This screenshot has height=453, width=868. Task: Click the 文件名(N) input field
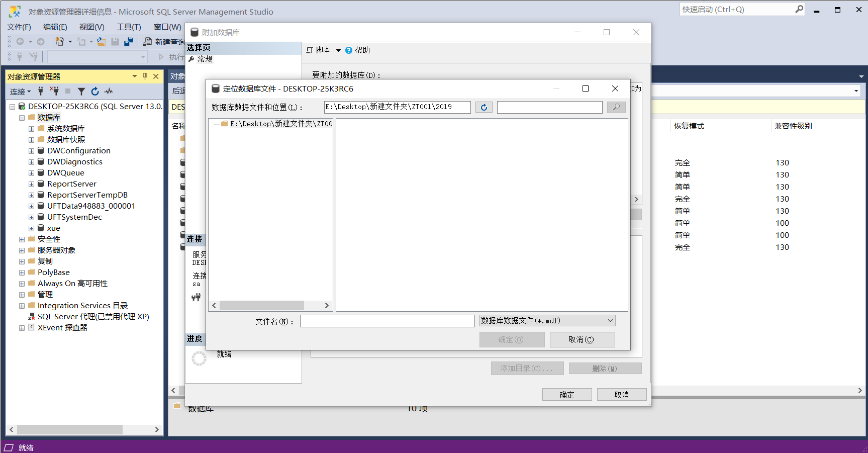tap(388, 321)
